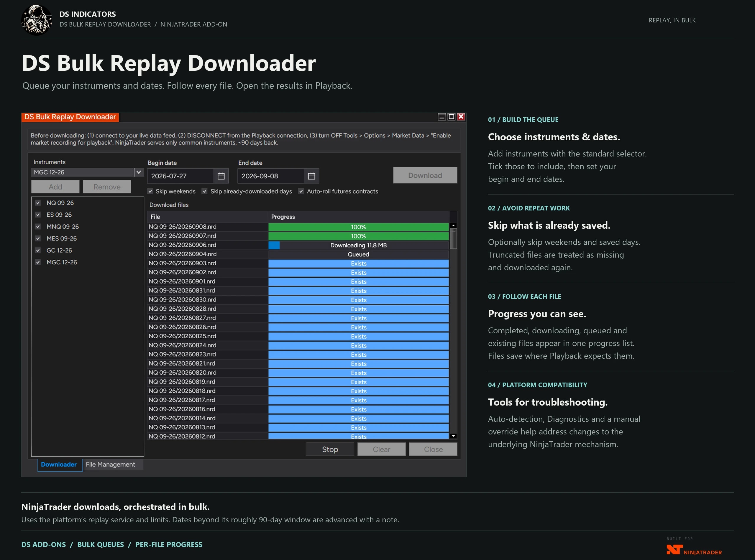Click the MGC 12-26 instrument combo box
The height and width of the screenshot is (560, 755).
click(x=88, y=172)
